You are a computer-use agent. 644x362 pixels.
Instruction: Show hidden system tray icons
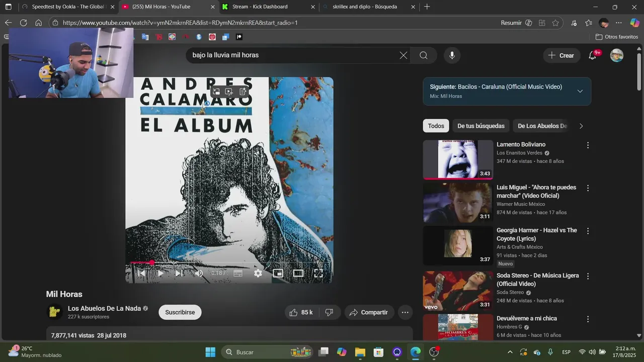click(510, 352)
